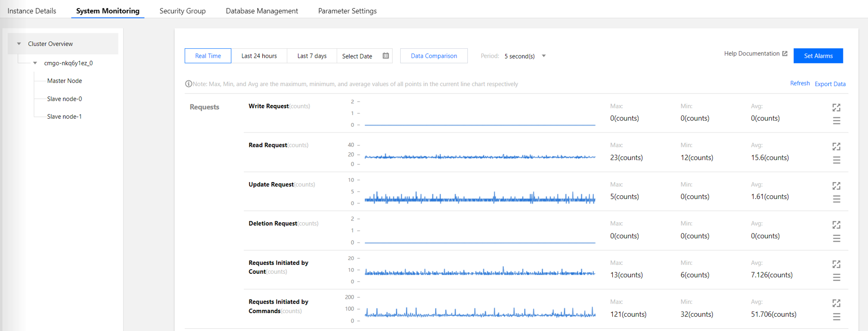Select Slave node-0 in the tree
The height and width of the screenshot is (331, 868).
pos(64,99)
